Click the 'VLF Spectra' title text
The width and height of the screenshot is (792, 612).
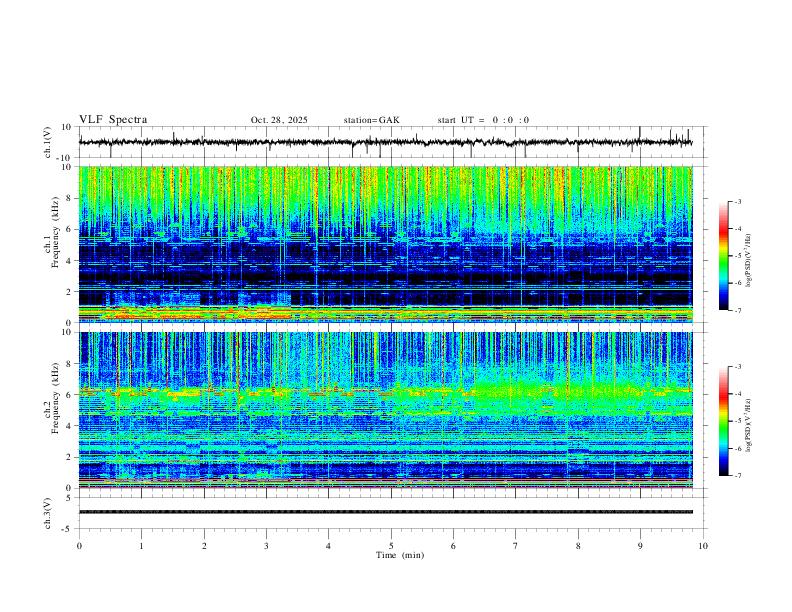click(x=113, y=120)
